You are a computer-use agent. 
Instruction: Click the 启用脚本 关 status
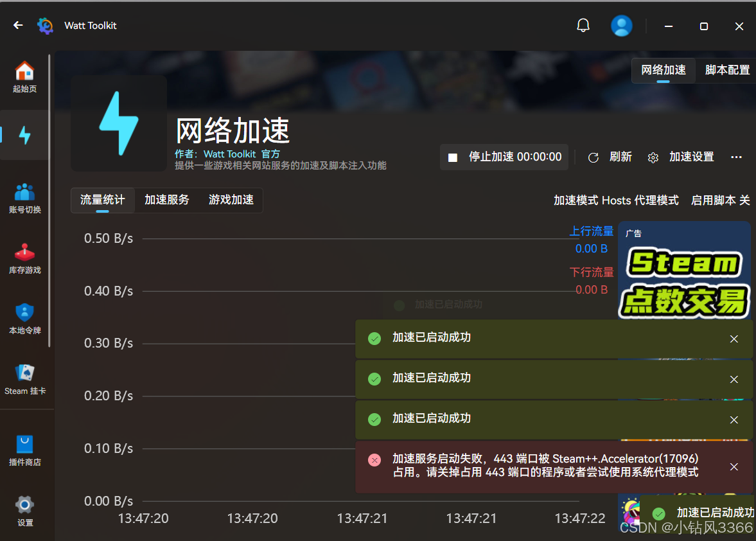point(720,200)
